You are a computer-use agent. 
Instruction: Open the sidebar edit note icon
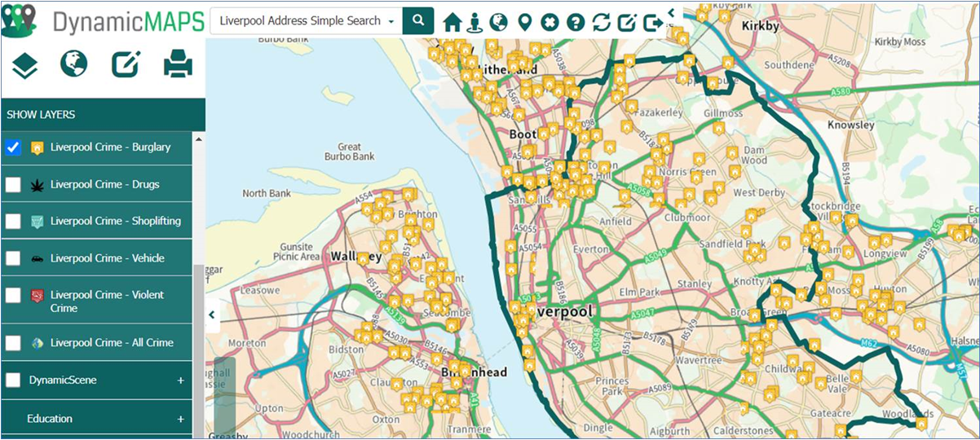pos(126,64)
